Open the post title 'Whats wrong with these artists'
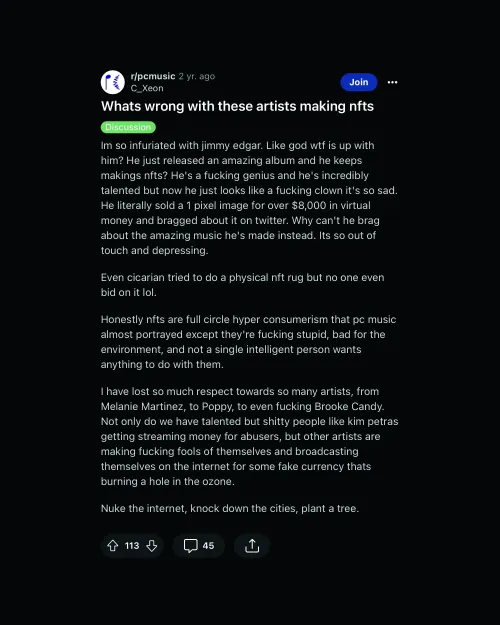 click(x=237, y=106)
